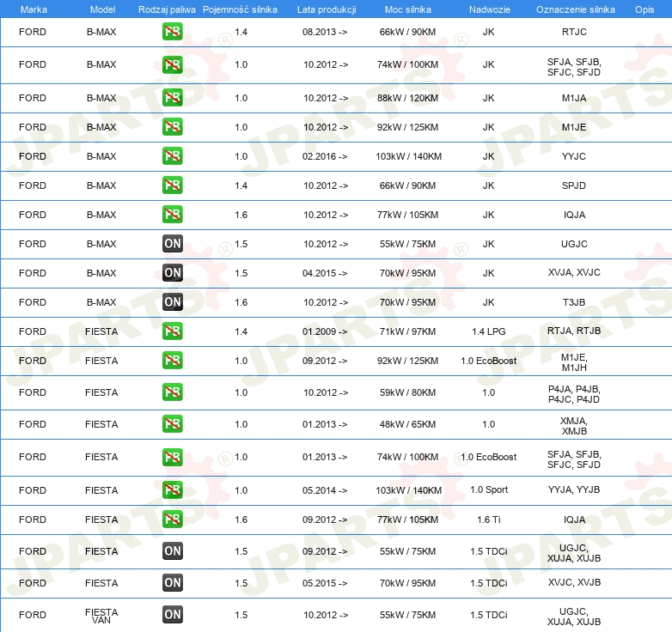The height and width of the screenshot is (632, 672).
Task: Click petrol icon in P4JA, P4JB row
Action: tap(172, 392)
